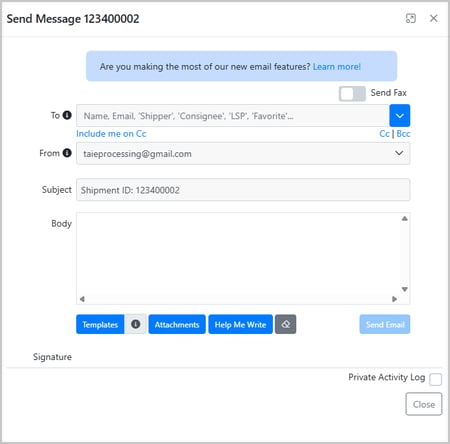Check the Private Activity Log box
This screenshot has width=450, height=444.
tap(435, 379)
